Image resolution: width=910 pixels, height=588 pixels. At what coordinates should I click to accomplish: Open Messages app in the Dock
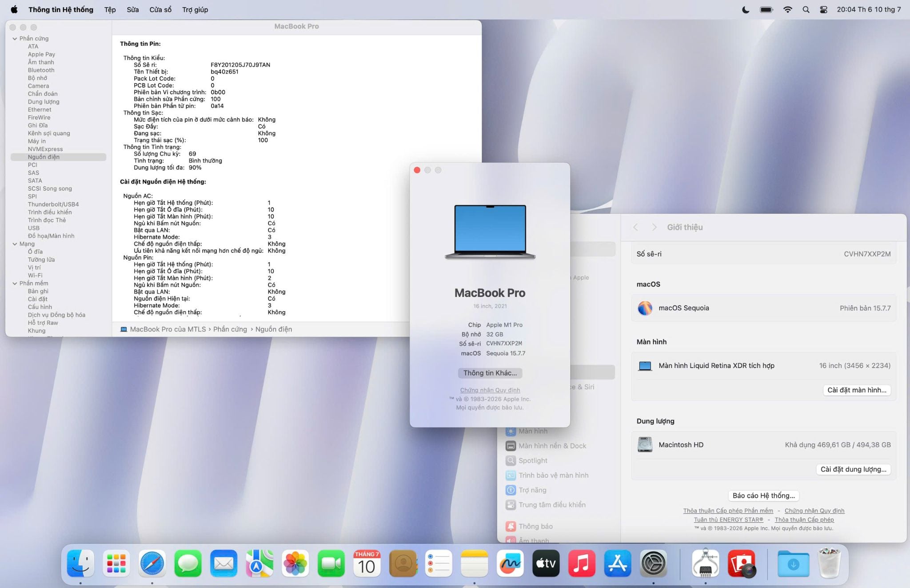(188, 563)
